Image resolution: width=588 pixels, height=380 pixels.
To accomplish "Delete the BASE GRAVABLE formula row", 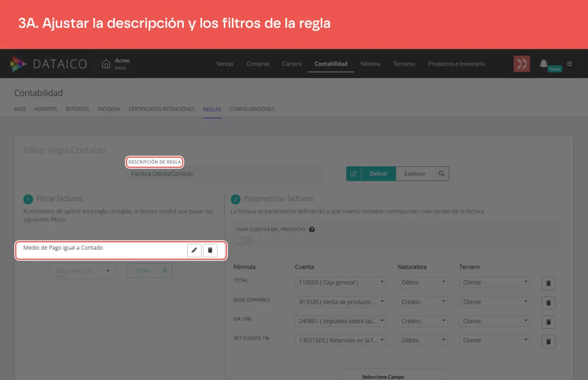I will pyautogui.click(x=548, y=303).
